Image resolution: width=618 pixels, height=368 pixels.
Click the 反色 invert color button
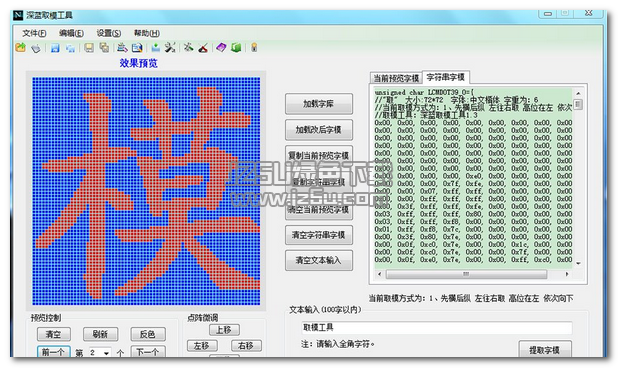[x=148, y=334]
